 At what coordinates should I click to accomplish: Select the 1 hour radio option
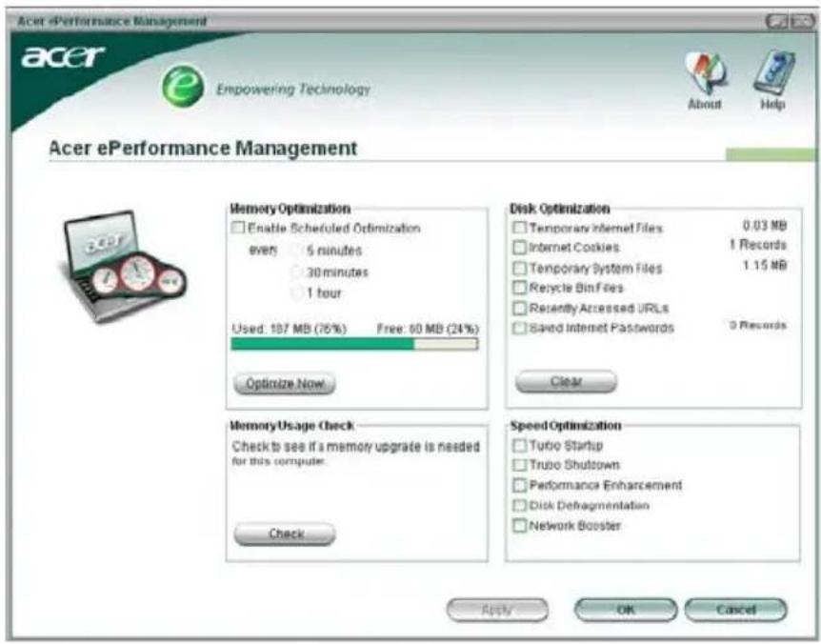pyautogui.click(x=296, y=293)
